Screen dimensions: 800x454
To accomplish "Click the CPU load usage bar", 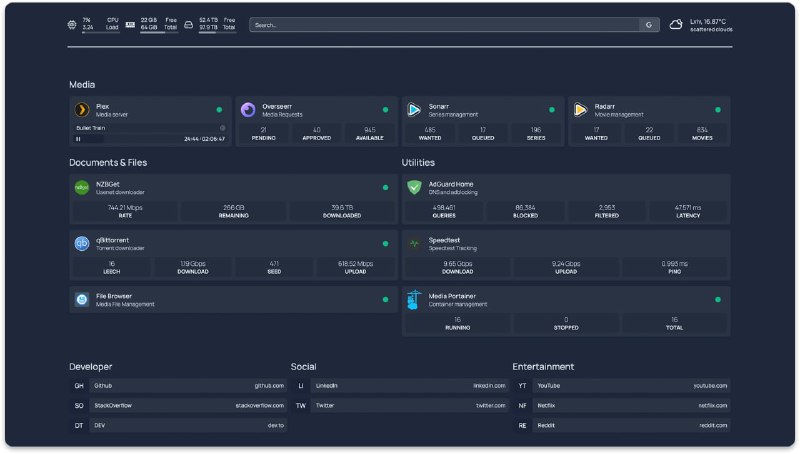I will 101,33.
